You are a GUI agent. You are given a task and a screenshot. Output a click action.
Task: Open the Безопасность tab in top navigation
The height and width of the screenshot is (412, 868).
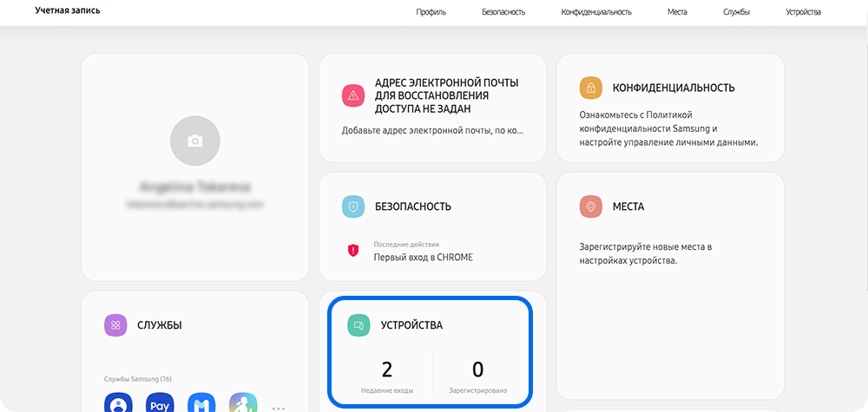pyautogui.click(x=503, y=12)
